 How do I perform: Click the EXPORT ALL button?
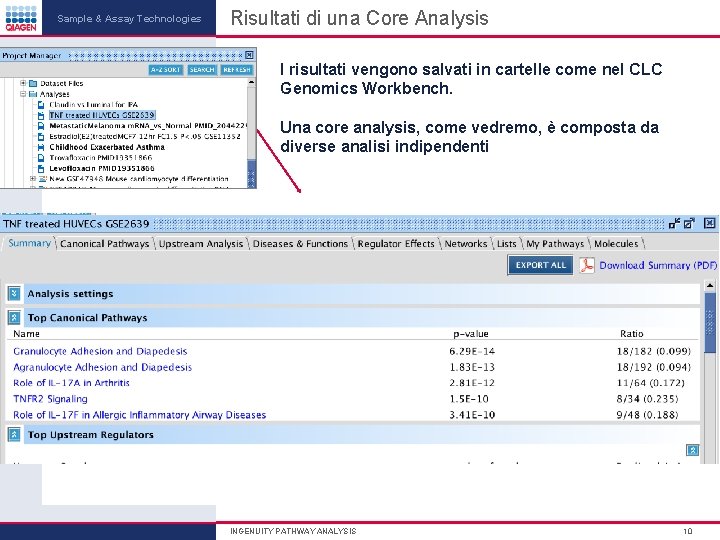[x=540, y=265]
